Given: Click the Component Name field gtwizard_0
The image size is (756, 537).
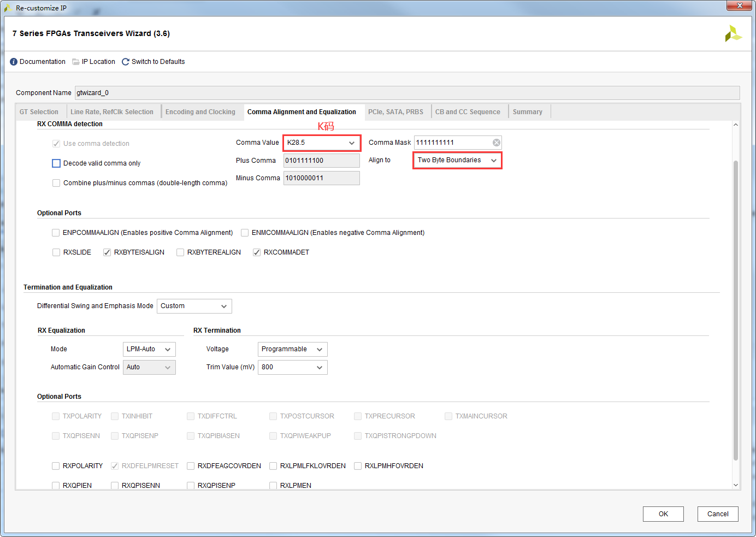Looking at the screenshot, I should (407, 93).
